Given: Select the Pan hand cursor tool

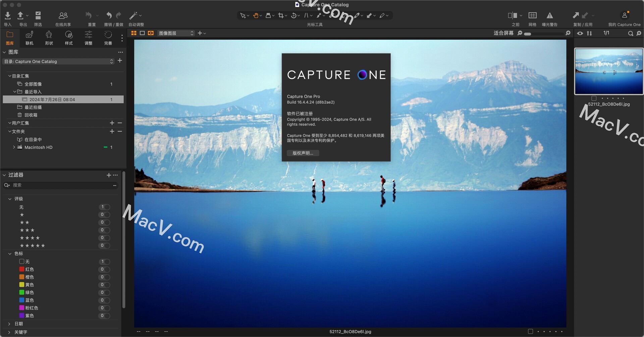Looking at the screenshot, I should pos(256,15).
